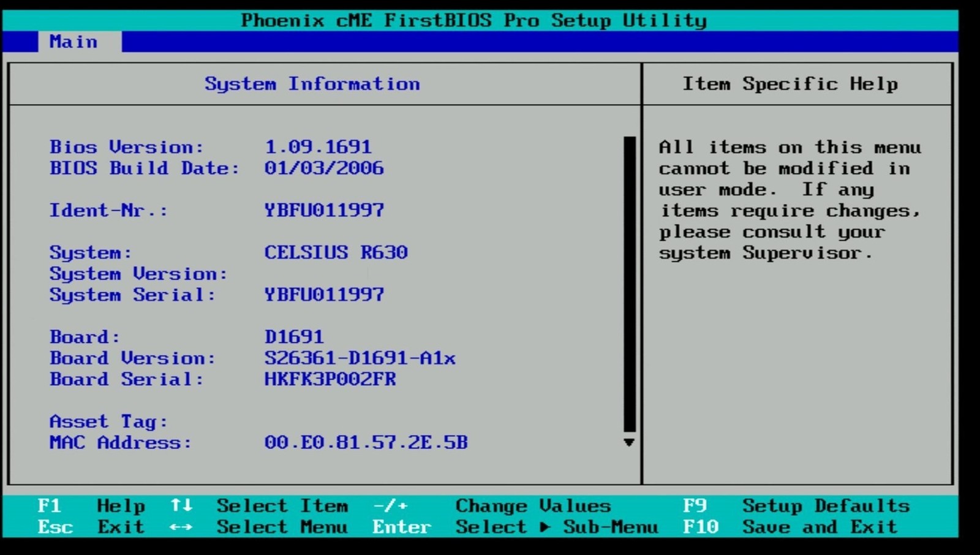This screenshot has height=555, width=980.
Task: Click the Asset Tag label
Action: click(x=108, y=421)
